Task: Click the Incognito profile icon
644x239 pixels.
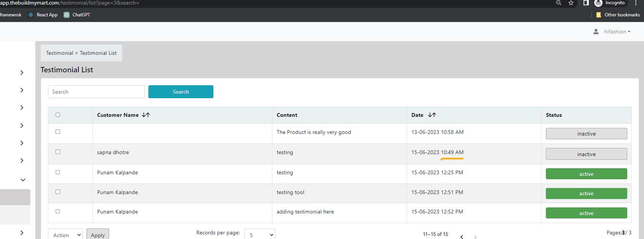Action: pos(598,3)
